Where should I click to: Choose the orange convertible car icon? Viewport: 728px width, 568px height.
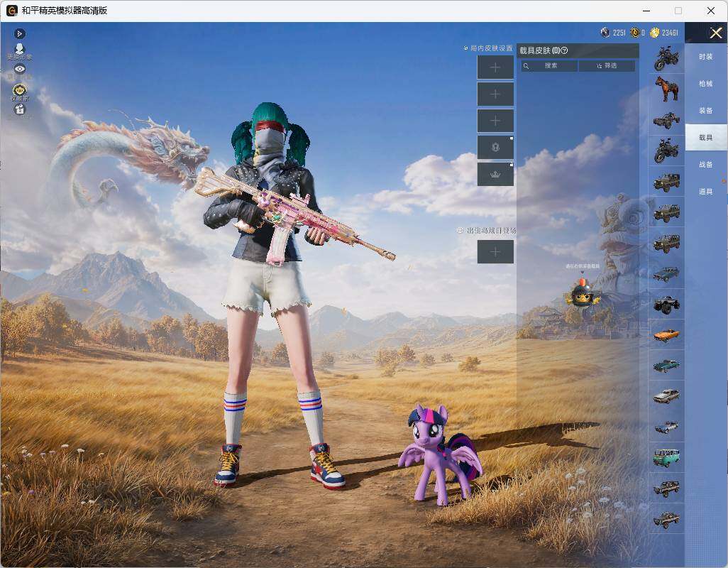[x=667, y=335]
